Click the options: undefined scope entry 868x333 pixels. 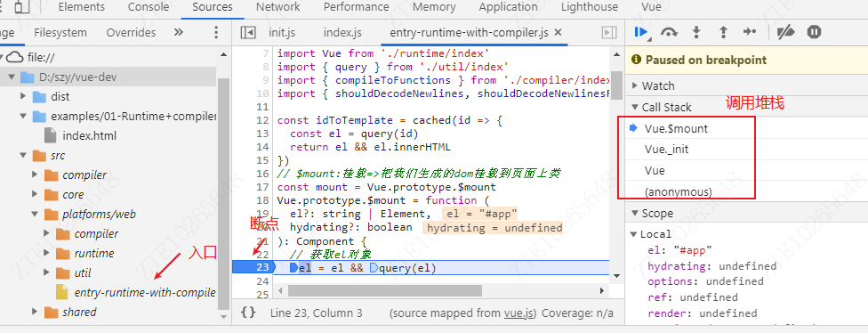pos(705,281)
